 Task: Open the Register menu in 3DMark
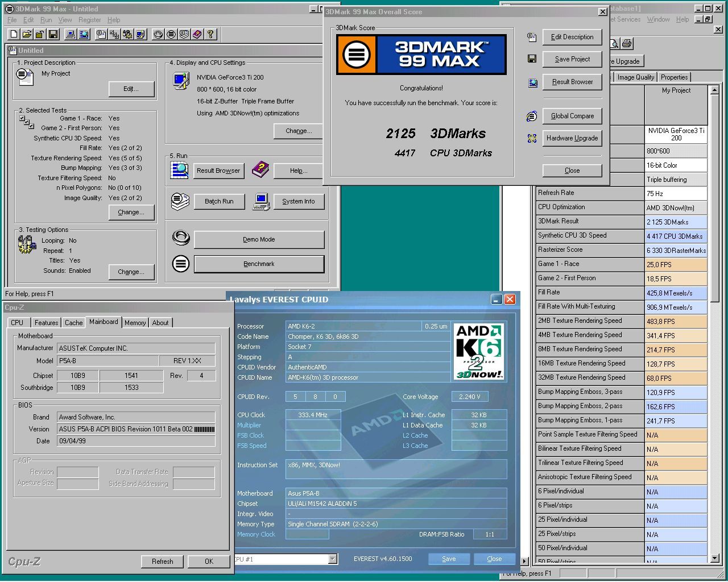[x=90, y=20]
